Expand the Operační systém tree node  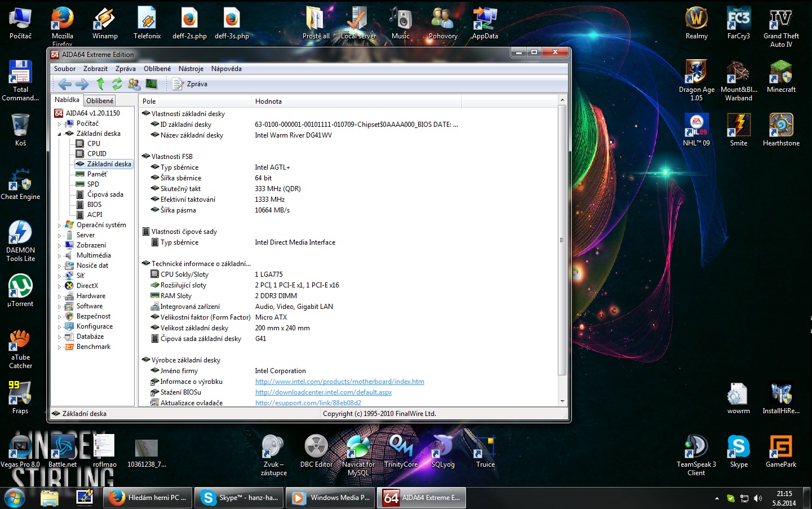[x=60, y=225]
